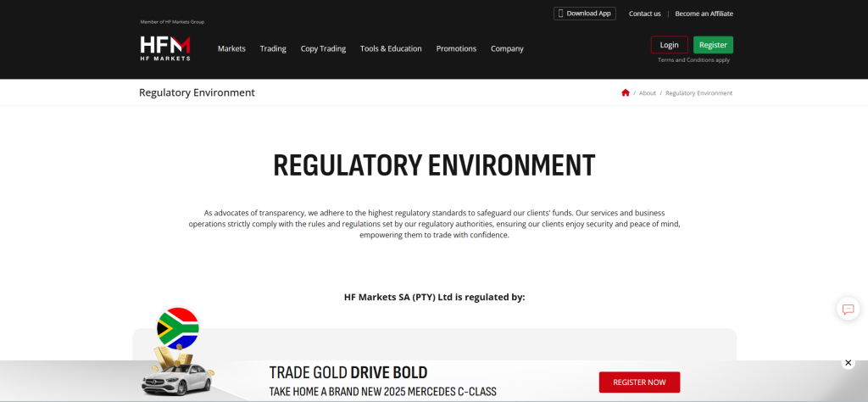
Task: Close the Mercedes promotion banner
Action: click(x=848, y=363)
